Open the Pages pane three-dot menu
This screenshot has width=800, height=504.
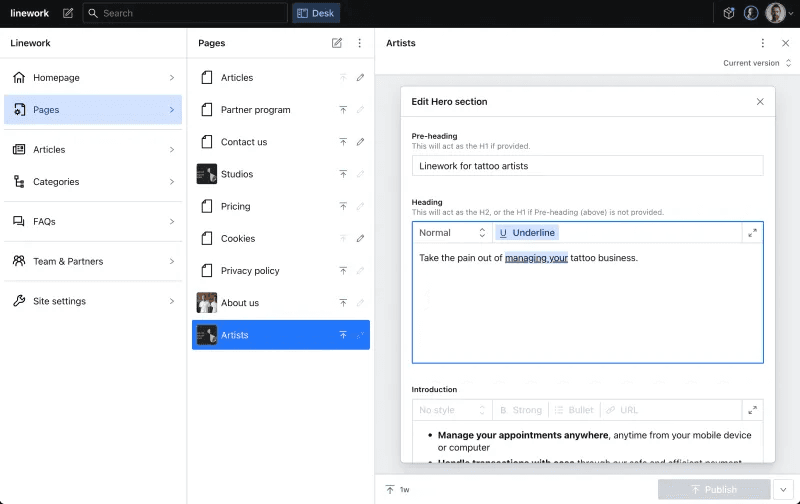coord(360,43)
